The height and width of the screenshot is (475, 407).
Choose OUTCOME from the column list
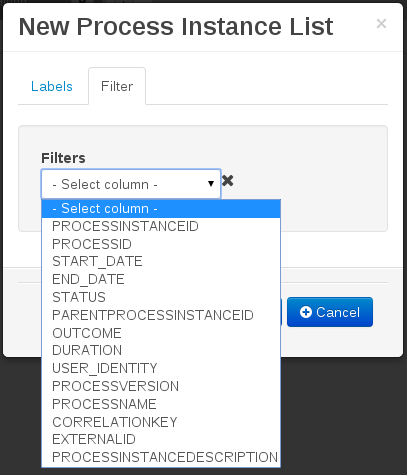click(x=161, y=333)
